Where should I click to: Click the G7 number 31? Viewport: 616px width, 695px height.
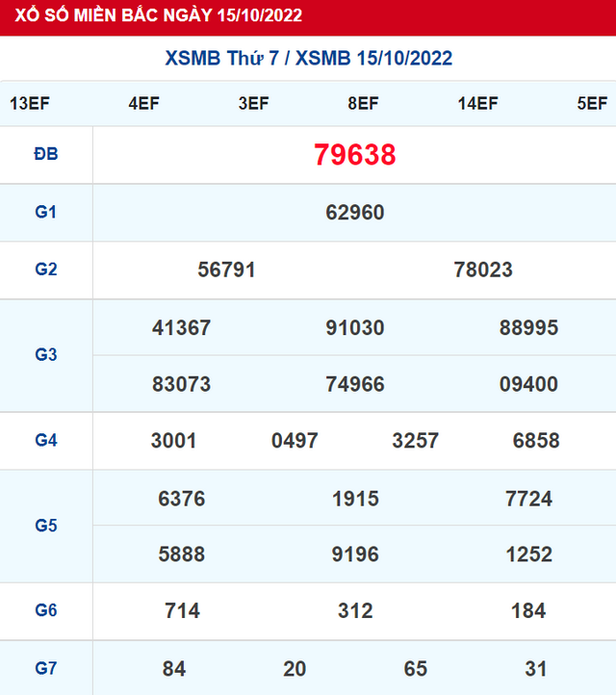536,668
